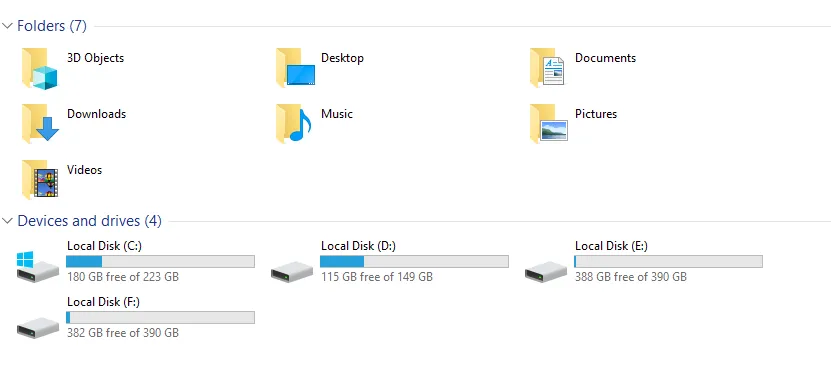The image size is (831, 380).
Task: Click the Local Disk (C:) usage bar
Action: tap(160, 261)
